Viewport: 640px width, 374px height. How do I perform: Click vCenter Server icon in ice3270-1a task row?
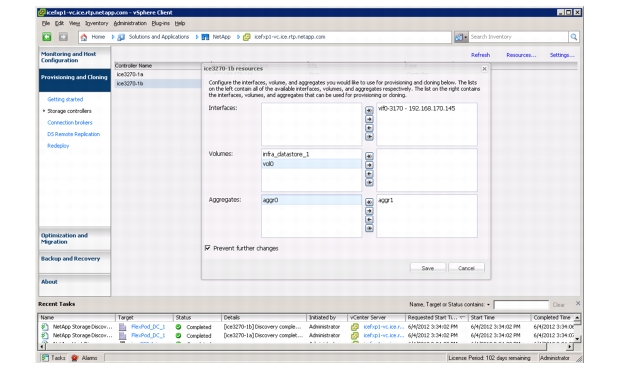tap(355, 336)
